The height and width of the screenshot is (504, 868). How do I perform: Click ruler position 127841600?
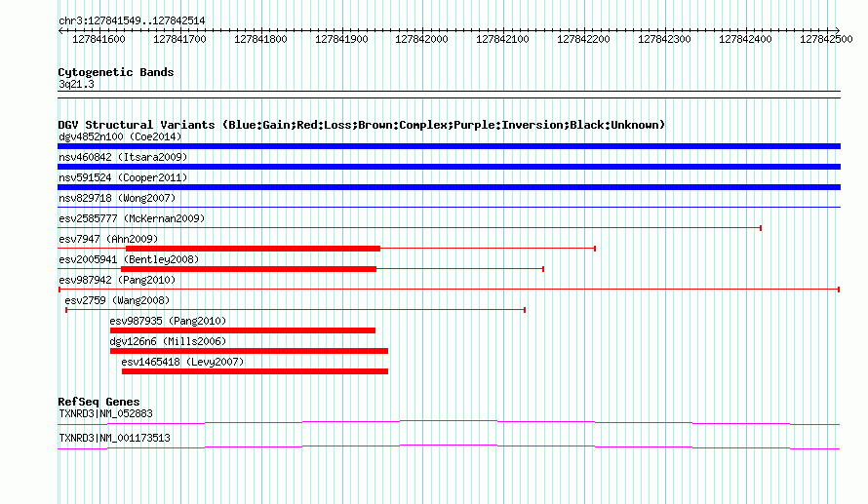coord(99,39)
